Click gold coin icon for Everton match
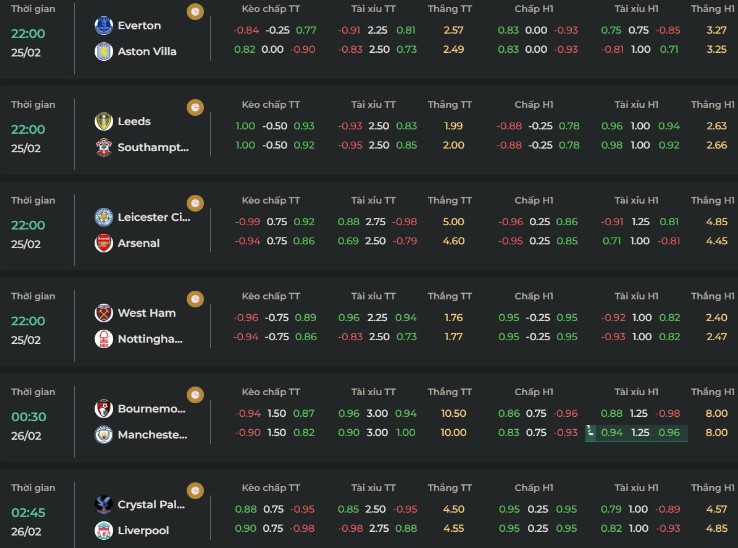Image resolution: width=738 pixels, height=548 pixels. coord(196,12)
